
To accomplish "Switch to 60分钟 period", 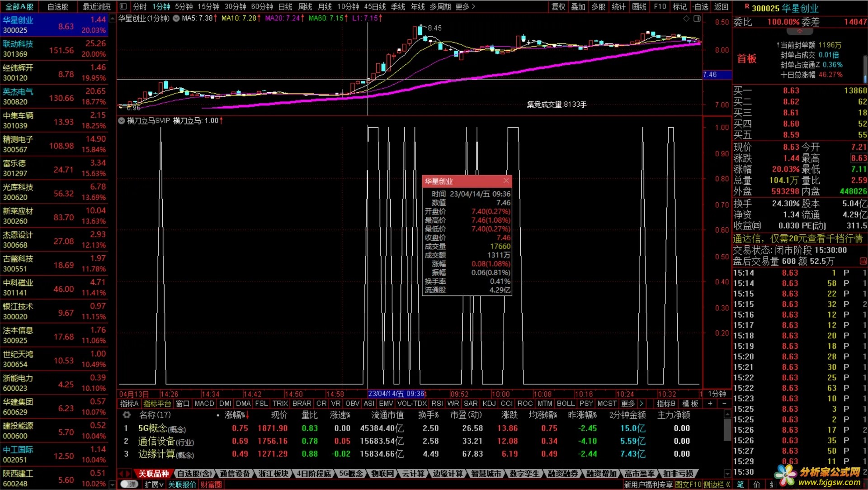I will point(262,6).
